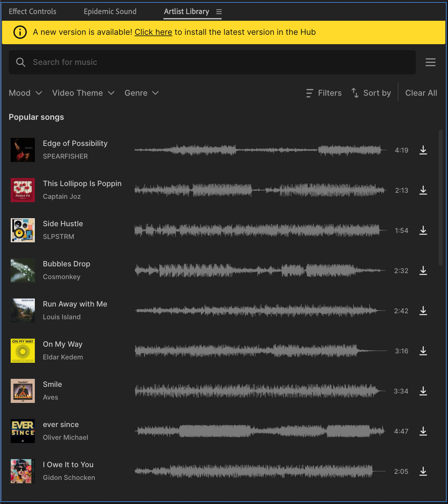448x504 pixels.
Task: Expand the Genre dropdown
Action: (142, 93)
